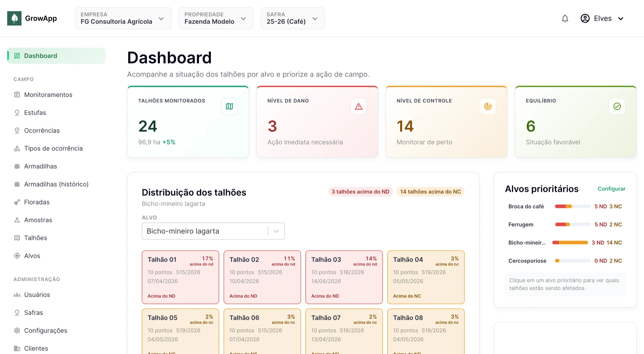
Task: Click the Alvos target icon
Action: point(17,256)
